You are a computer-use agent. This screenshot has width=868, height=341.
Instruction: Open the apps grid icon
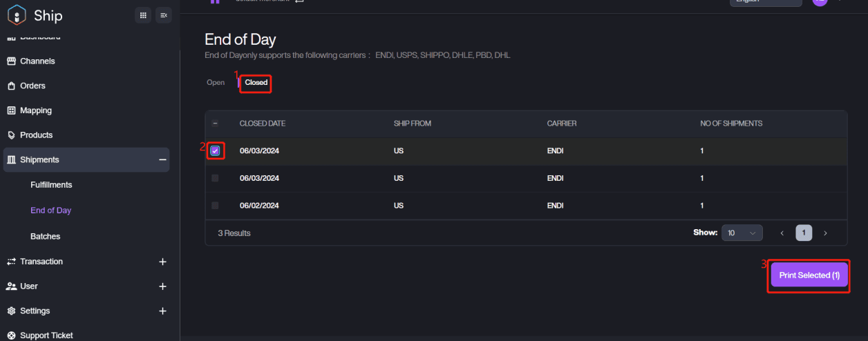(x=143, y=14)
